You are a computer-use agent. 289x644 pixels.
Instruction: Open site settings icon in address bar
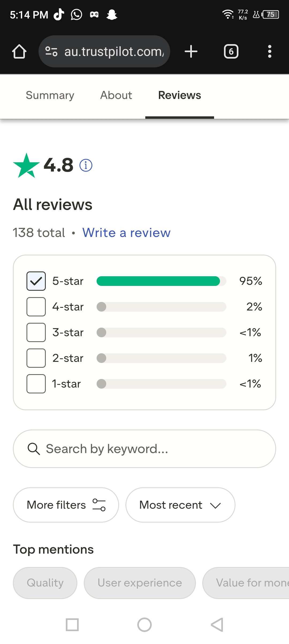51,51
